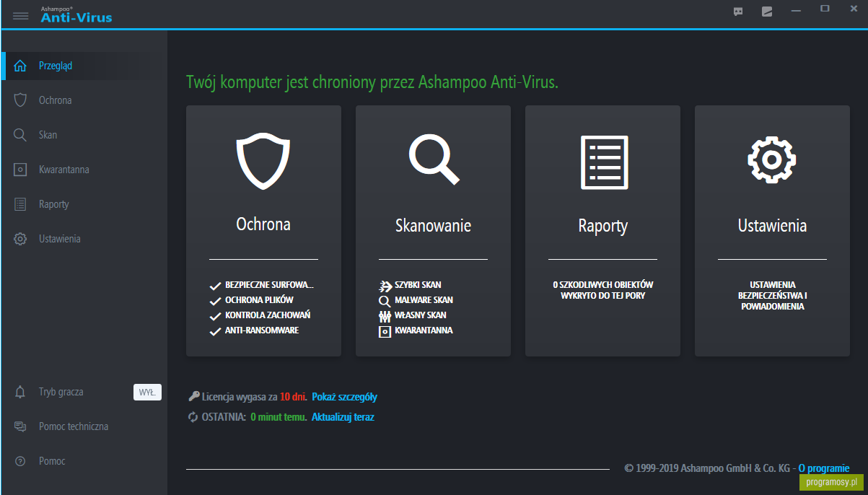
Task: Click the license key icon
Action: tap(193, 396)
